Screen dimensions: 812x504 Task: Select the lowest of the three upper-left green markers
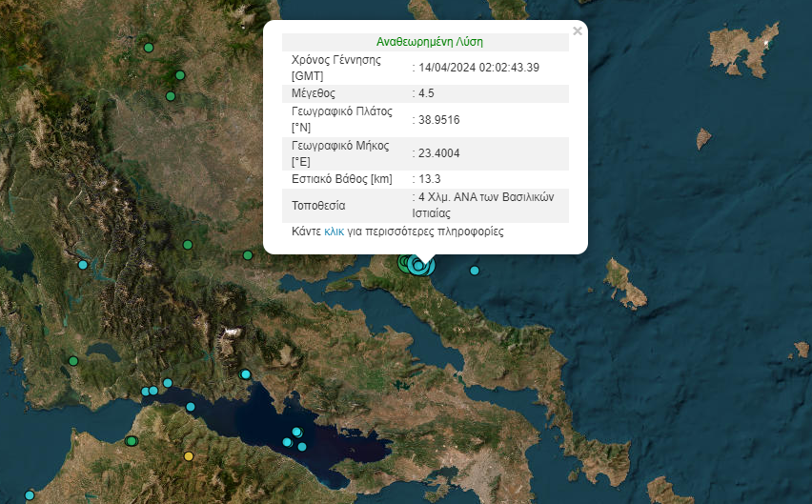[x=171, y=96]
